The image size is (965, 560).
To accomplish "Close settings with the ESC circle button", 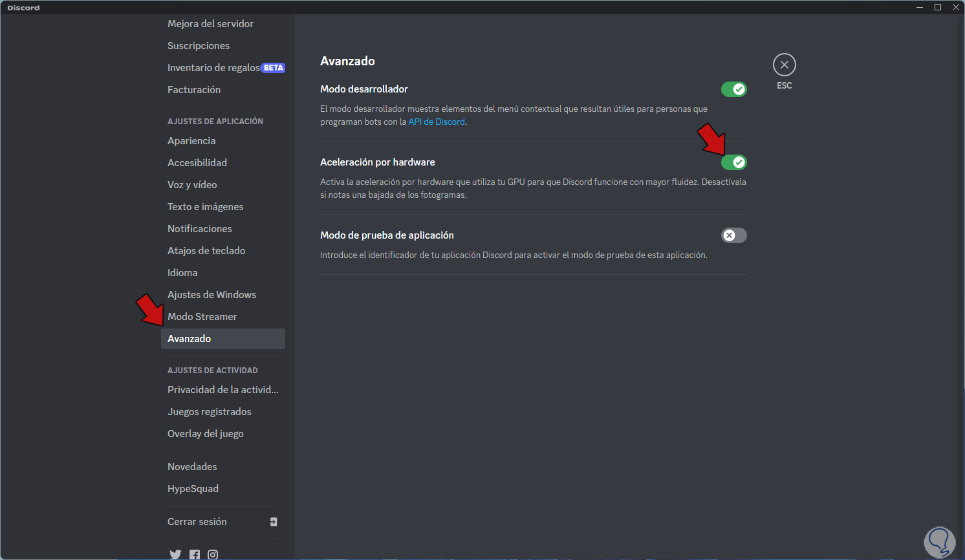I will [784, 65].
